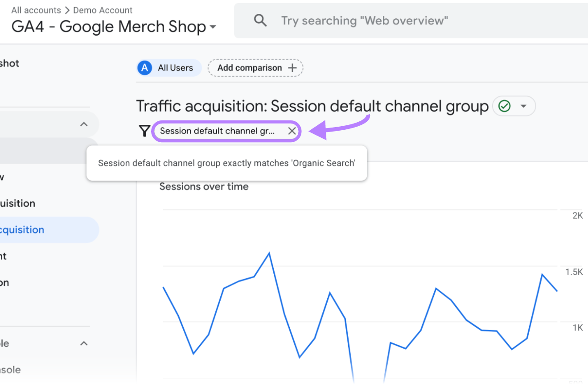
Task: Click the X to remove the channel group filter
Action: click(x=292, y=131)
